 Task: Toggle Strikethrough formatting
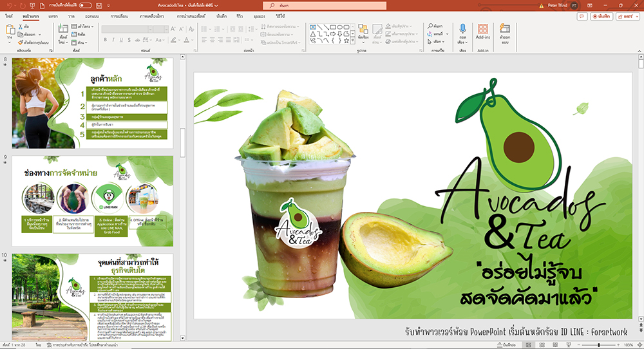click(x=137, y=40)
